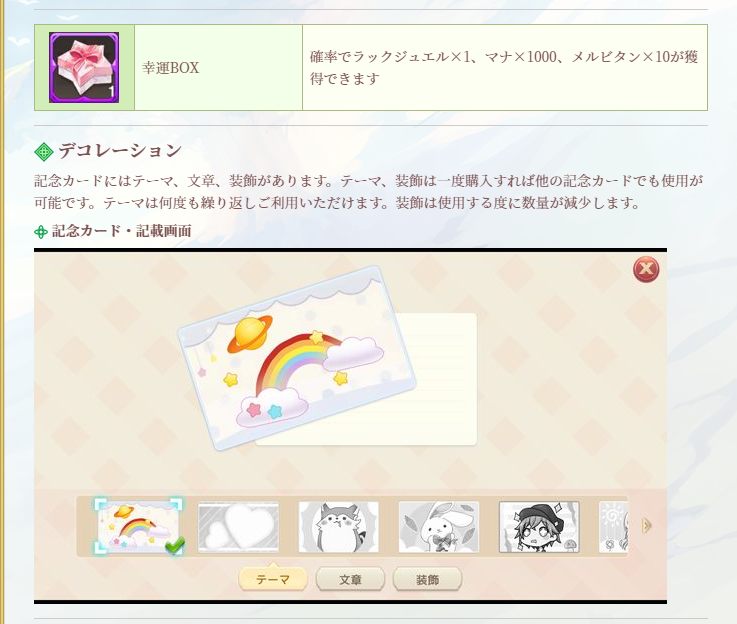Click the 幸運BOX star gift icon
This screenshot has height=624, width=737.
[84, 68]
